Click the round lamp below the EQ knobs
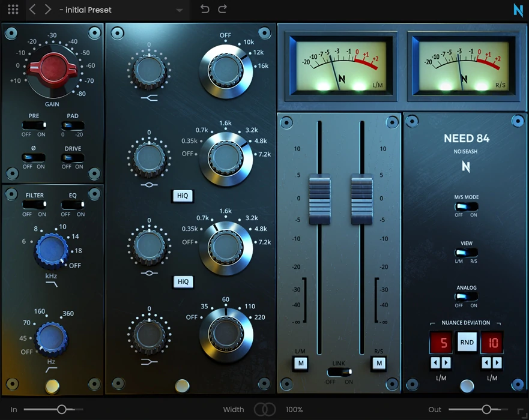This screenshot has width=529, height=420. (x=182, y=387)
